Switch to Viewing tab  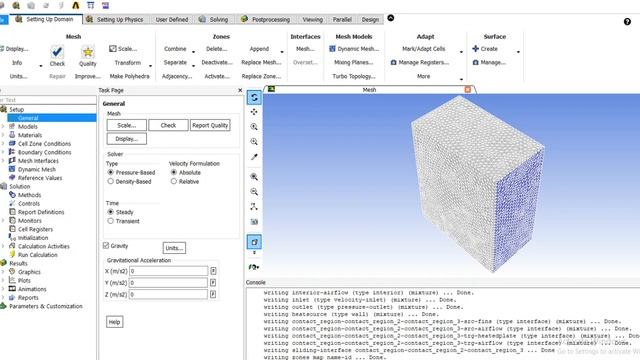click(x=313, y=19)
